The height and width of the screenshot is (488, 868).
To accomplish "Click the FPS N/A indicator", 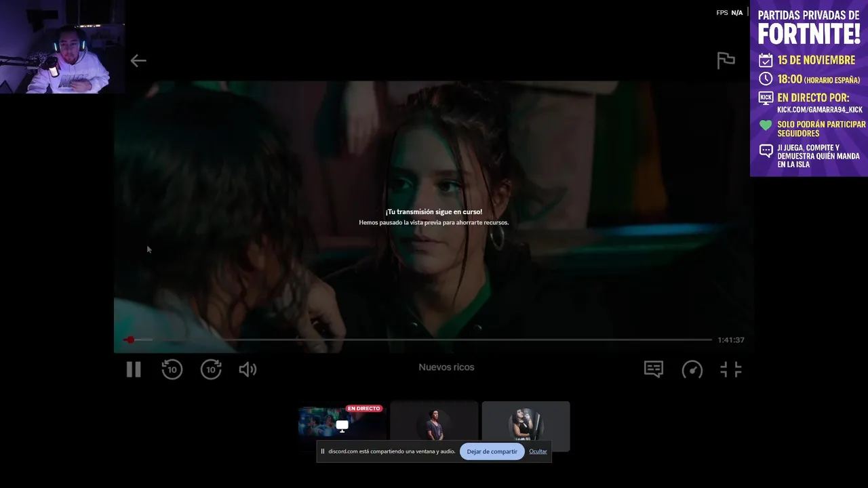I will [730, 13].
